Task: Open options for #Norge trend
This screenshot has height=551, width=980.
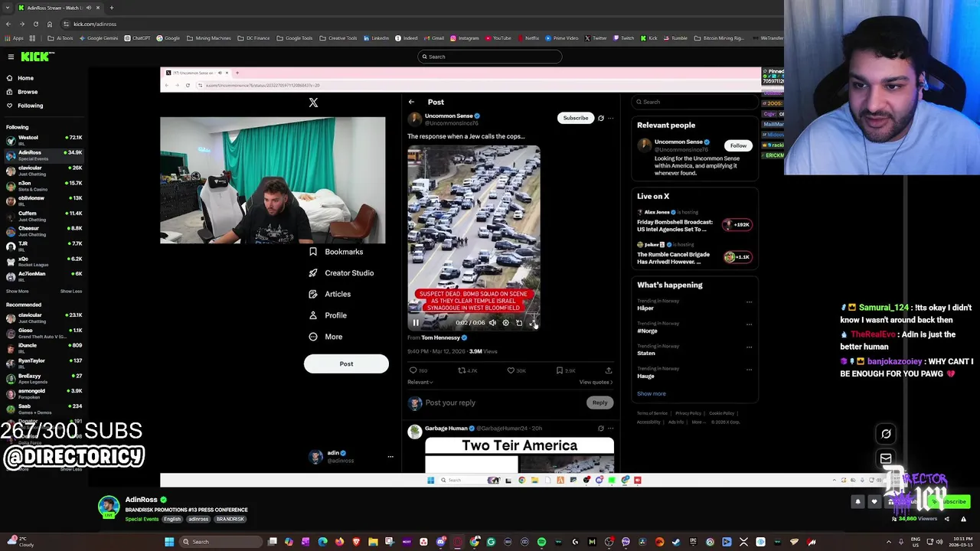Action: tap(749, 324)
